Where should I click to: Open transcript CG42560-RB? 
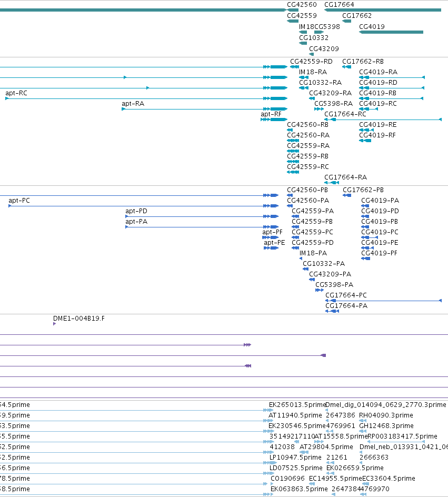(307, 125)
